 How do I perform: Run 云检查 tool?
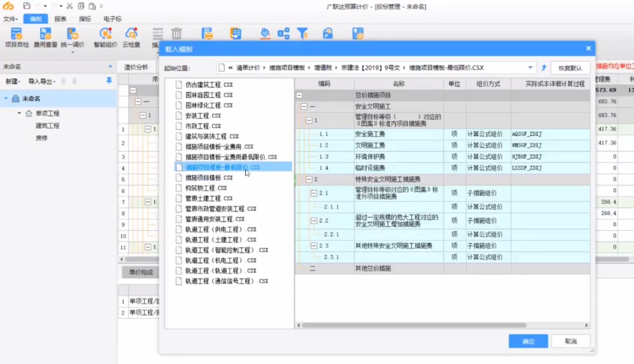pos(131,38)
